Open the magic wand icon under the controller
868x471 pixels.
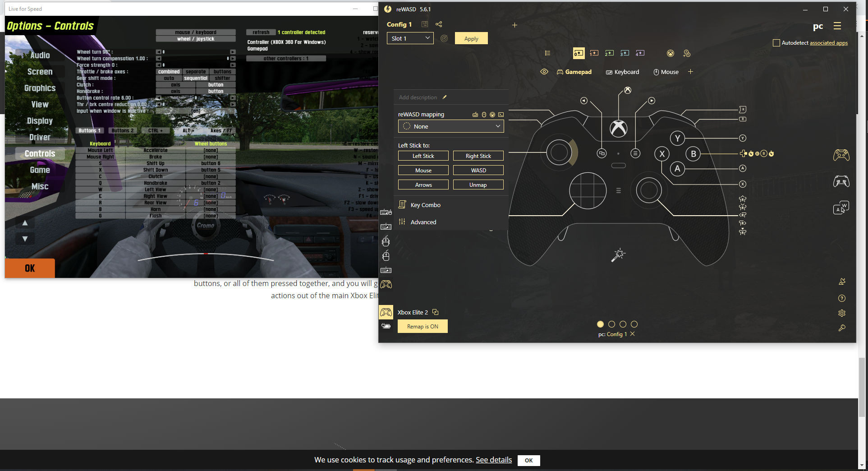point(618,255)
